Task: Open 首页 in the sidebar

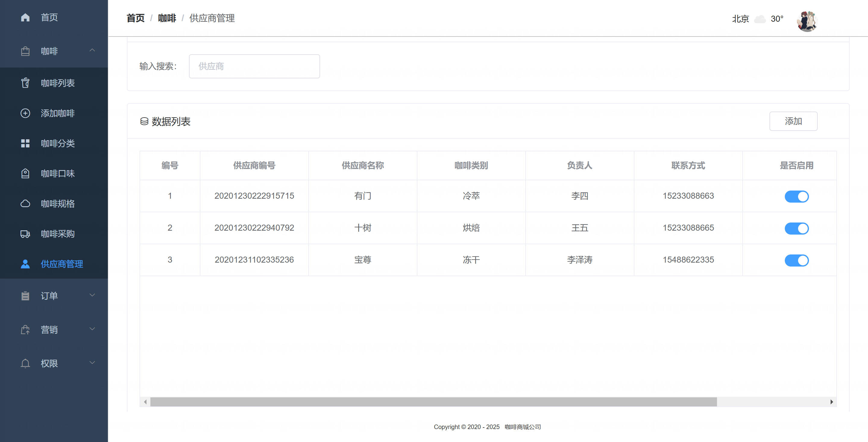Action: pyautogui.click(x=54, y=17)
